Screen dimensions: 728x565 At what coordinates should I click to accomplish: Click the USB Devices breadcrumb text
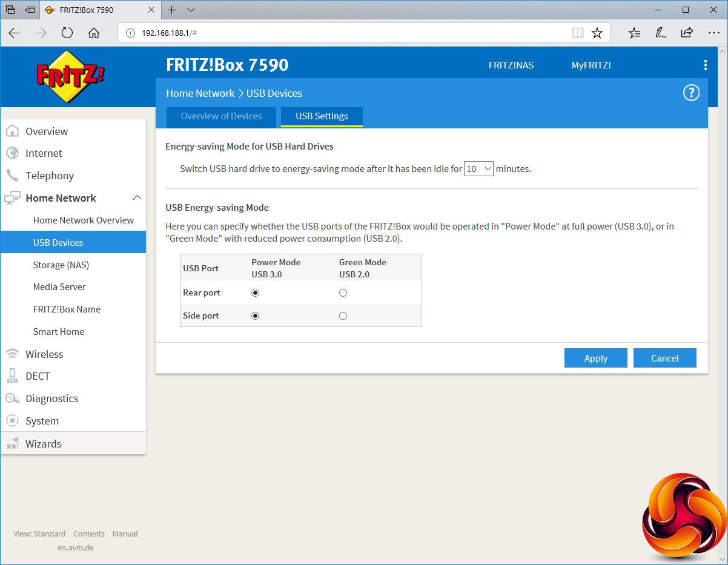click(x=274, y=93)
